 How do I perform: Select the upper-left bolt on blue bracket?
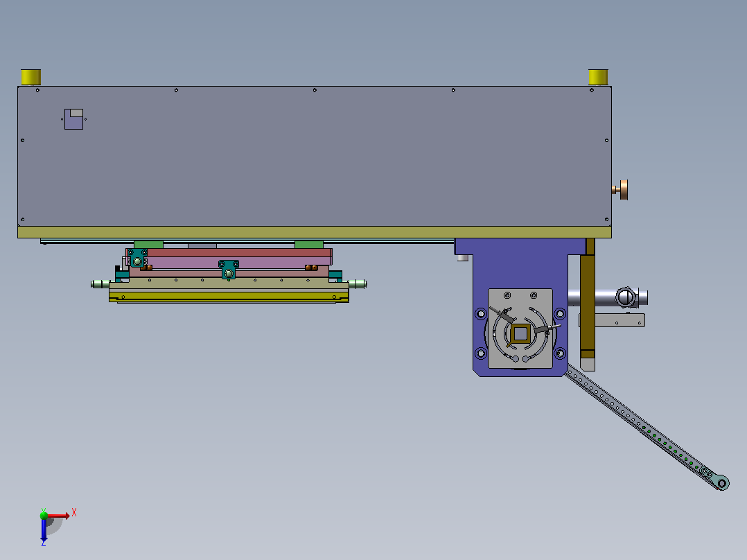[x=481, y=313]
